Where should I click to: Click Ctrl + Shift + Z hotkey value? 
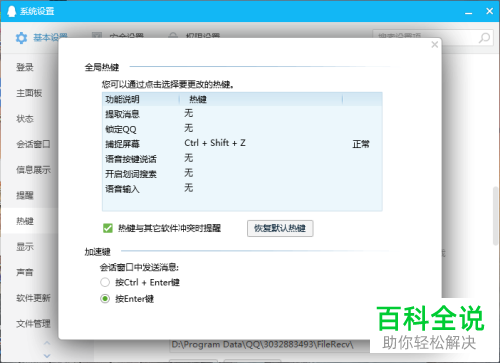(215, 143)
